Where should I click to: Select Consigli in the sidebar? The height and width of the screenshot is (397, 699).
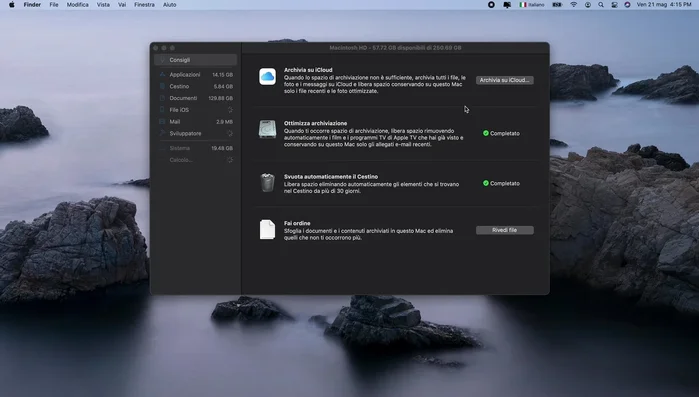pyautogui.click(x=195, y=60)
